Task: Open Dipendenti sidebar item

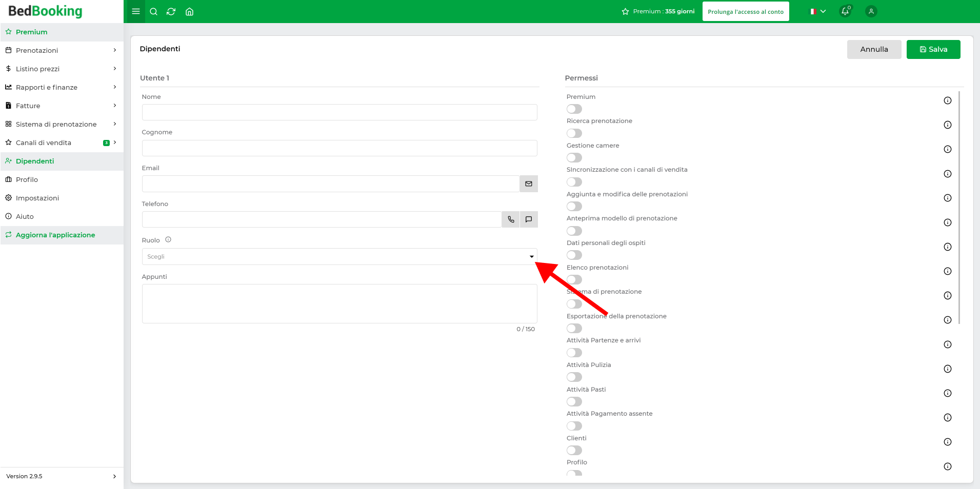Action: 62,161
